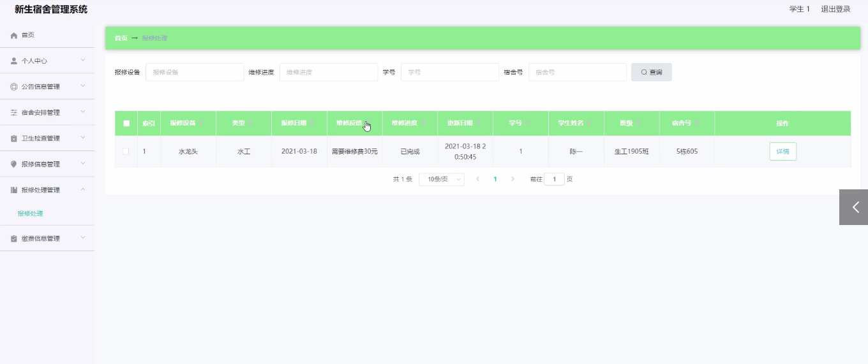The height and width of the screenshot is (364, 868).
Task: Click the 报修处理管理 sidebar icon
Action: (x=14, y=190)
